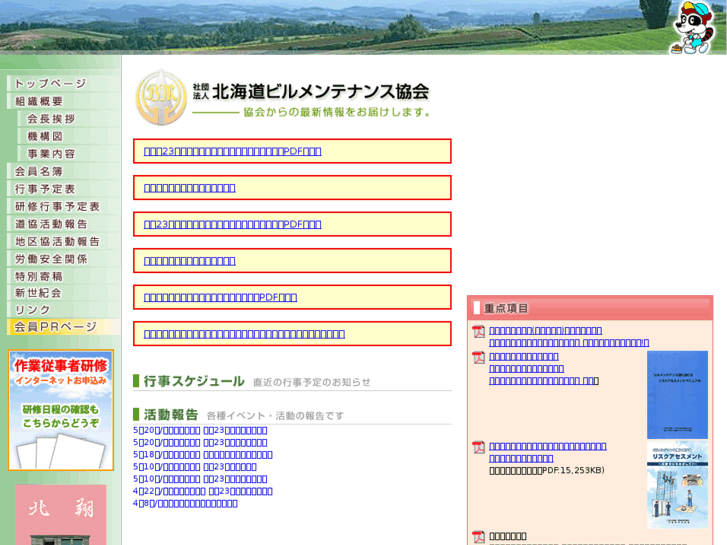This screenshot has height=545, width=727.
Task: Go to 行事予定表 in sidebar
Action: 64,189
